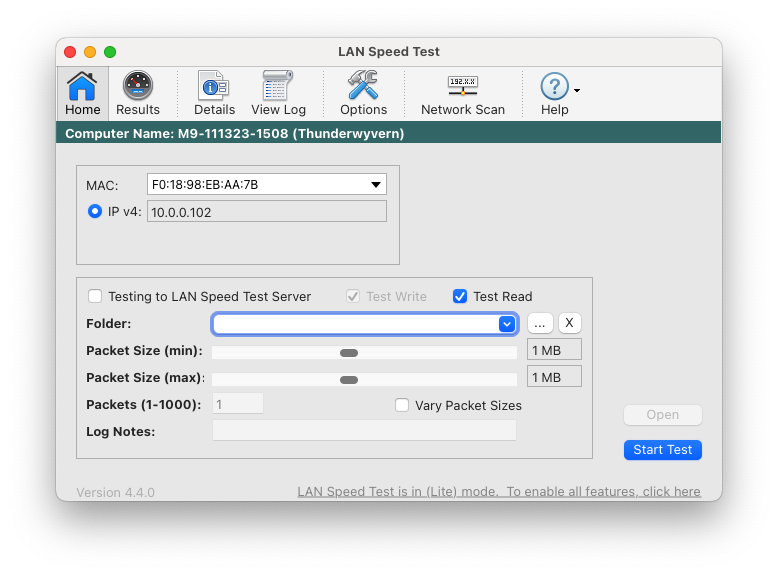The width and height of the screenshot is (778, 575).
Task: Expand the MAC address dropdown
Action: pyautogui.click(x=375, y=184)
